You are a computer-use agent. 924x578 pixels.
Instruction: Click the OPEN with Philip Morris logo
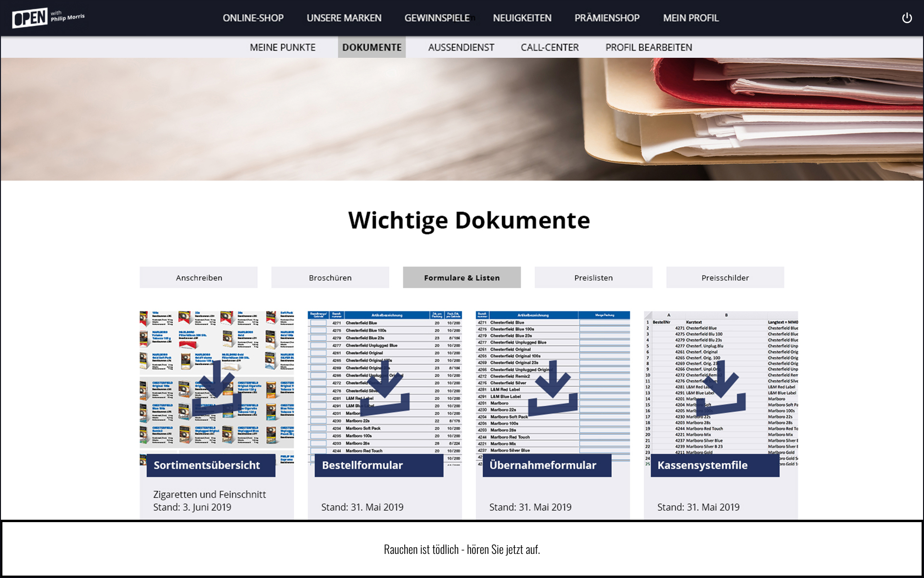[48, 18]
